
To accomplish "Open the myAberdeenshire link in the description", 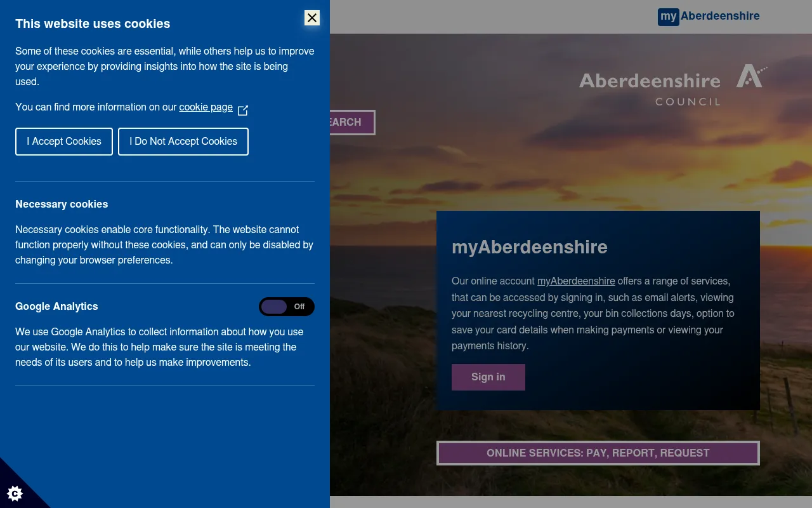I will coord(576,281).
